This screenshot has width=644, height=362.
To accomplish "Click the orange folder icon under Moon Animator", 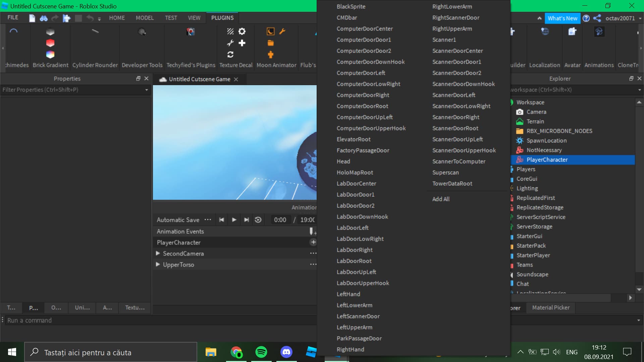I will click(270, 43).
